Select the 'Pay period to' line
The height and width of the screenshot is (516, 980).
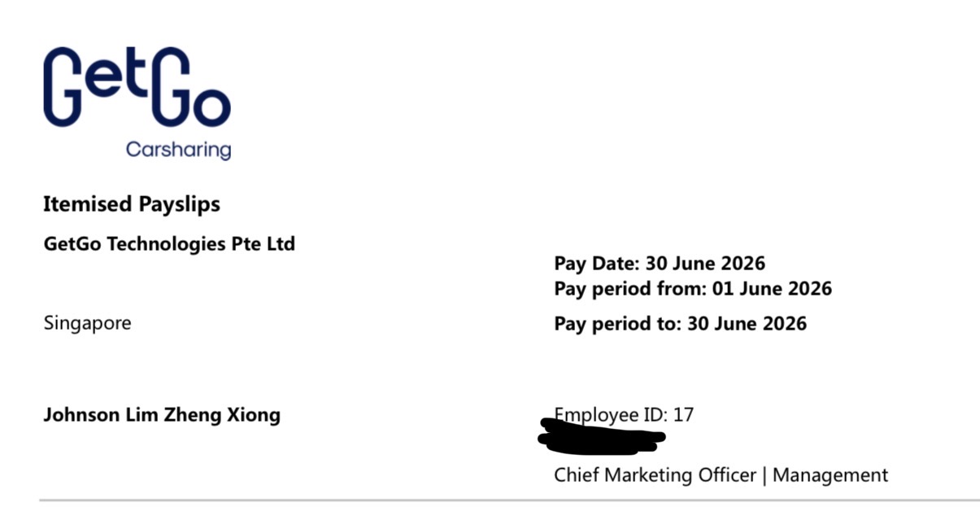(681, 324)
